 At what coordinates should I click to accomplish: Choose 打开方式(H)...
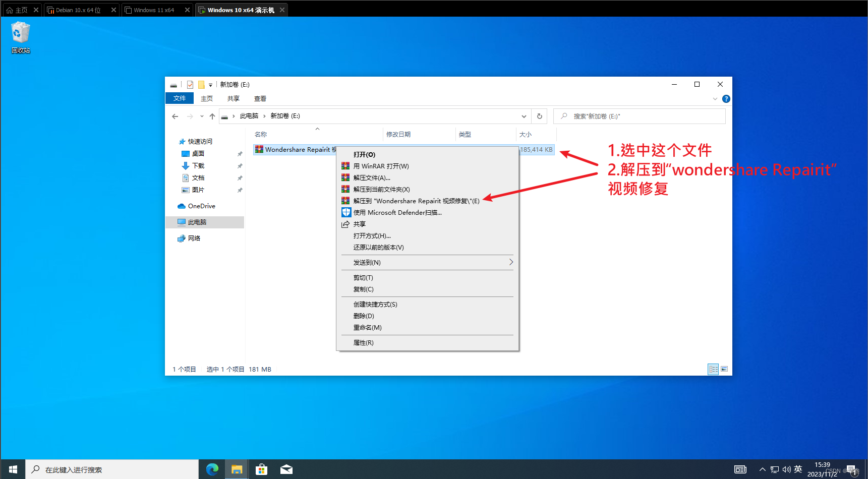(427, 235)
